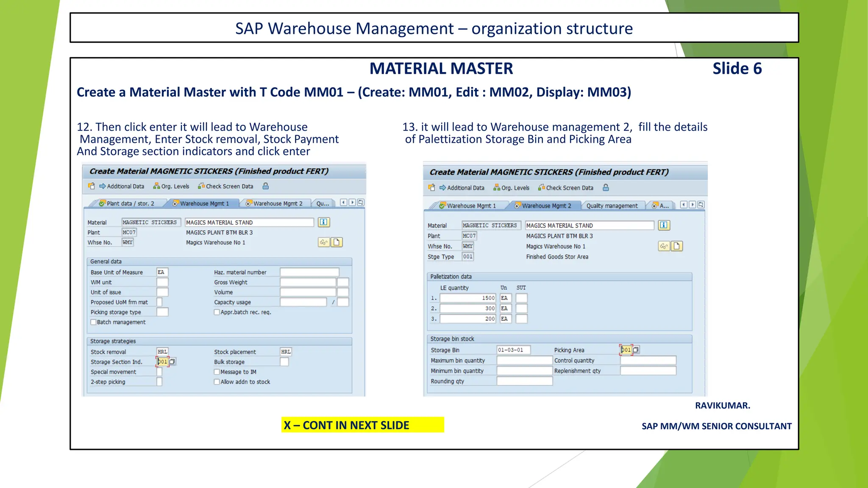Open the Quality management tab
Screen dimensions: 868x488
point(612,205)
